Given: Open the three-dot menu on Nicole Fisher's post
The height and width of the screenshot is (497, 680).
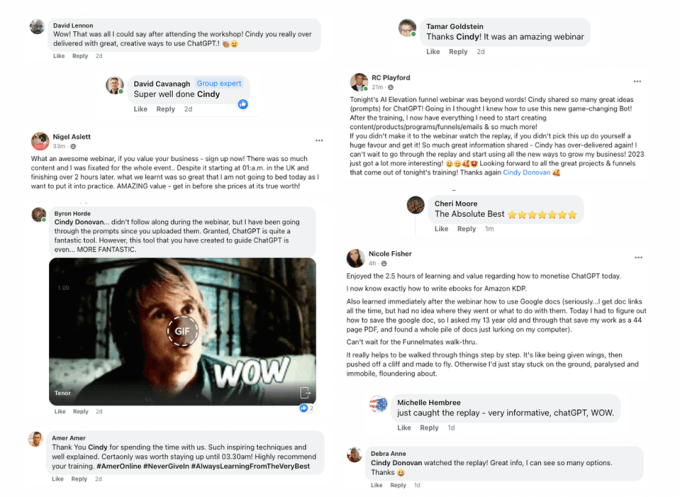Looking at the screenshot, I should 638,258.
